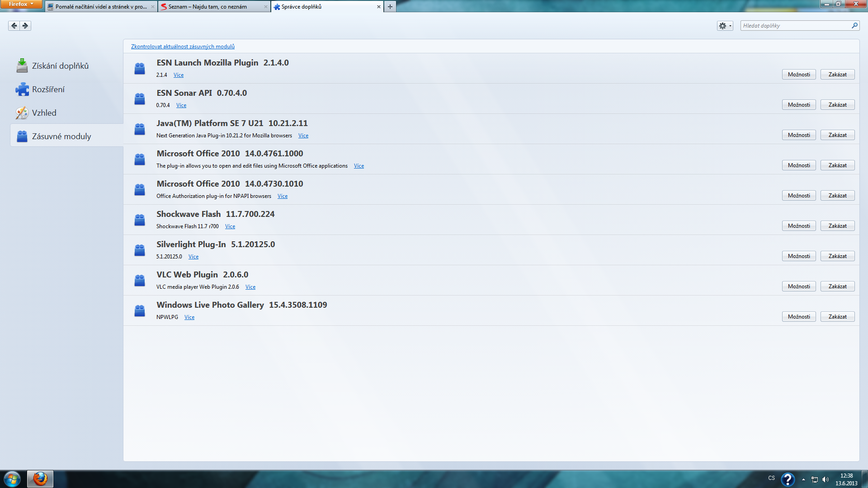
Task: Disable the Silverlight Plug-In
Action: [x=837, y=256]
